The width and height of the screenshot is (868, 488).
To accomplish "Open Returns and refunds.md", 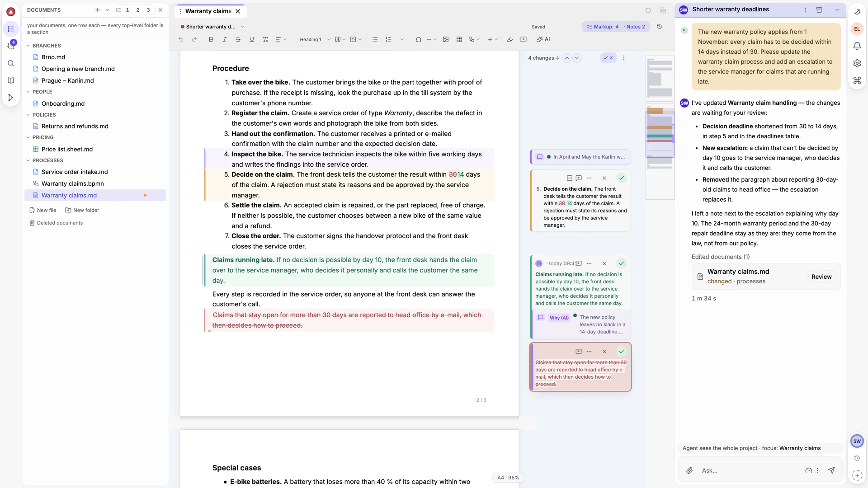I will tap(75, 126).
